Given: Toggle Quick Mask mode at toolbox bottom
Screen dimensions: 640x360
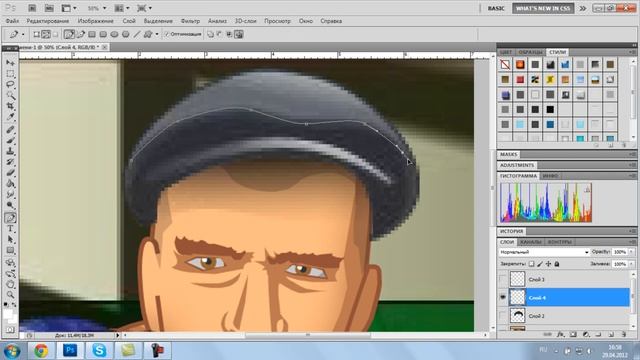Looking at the screenshot, I should click(10, 329).
